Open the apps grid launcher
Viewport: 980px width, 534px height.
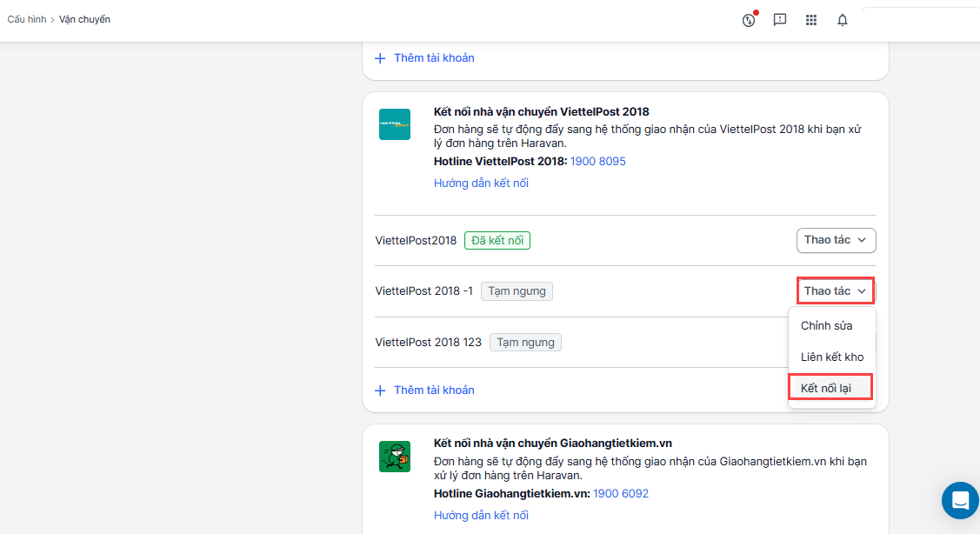[x=811, y=20]
